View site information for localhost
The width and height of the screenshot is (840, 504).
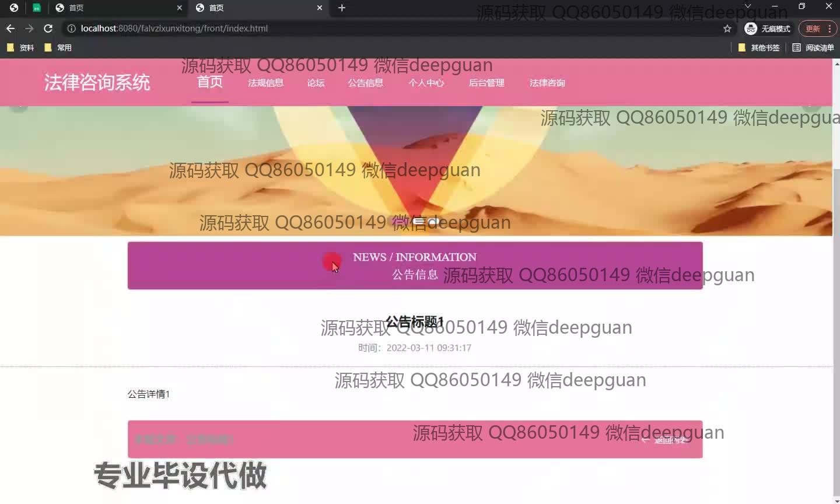point(71,28)
